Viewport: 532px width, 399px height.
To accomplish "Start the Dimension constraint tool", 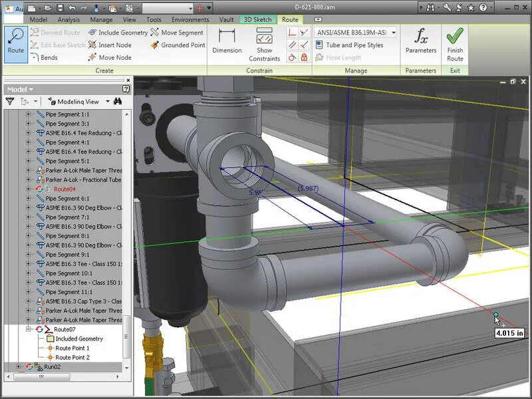I will point(227,41).
